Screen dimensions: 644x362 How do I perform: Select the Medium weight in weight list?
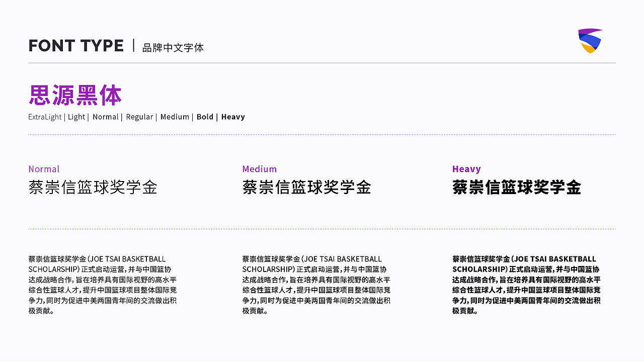[x=175, y=117]
